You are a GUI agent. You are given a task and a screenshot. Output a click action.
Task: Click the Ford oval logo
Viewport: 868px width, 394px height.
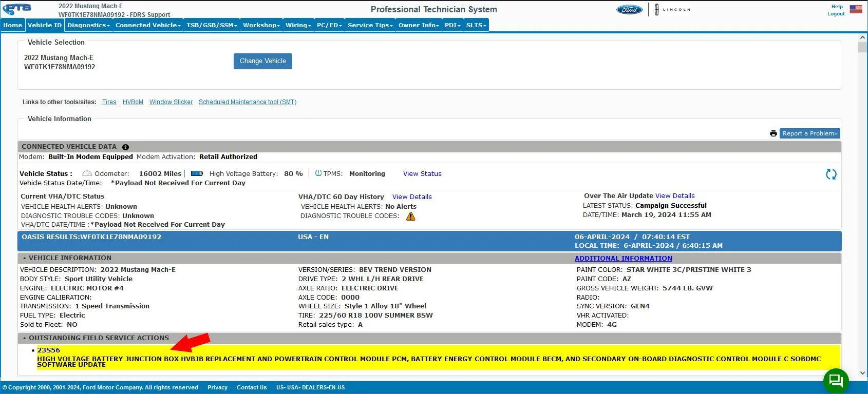(x=629, y=10)
